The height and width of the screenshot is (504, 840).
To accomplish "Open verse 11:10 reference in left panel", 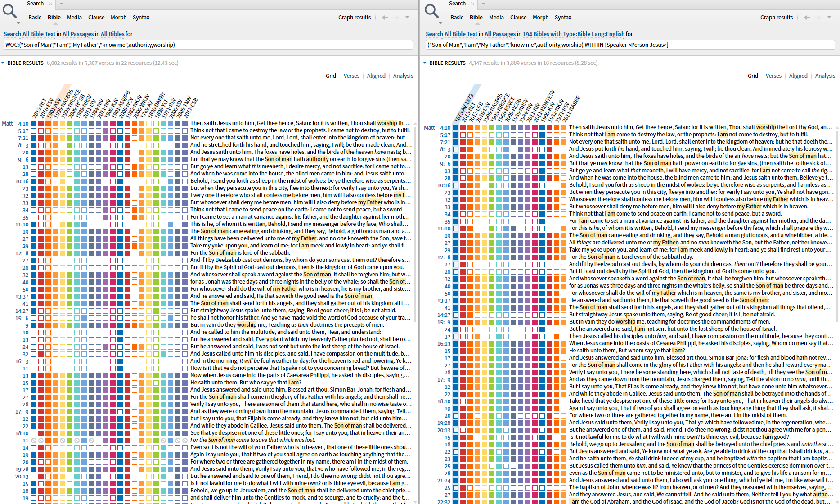I will pyautogui.click(x=22, y=224).
